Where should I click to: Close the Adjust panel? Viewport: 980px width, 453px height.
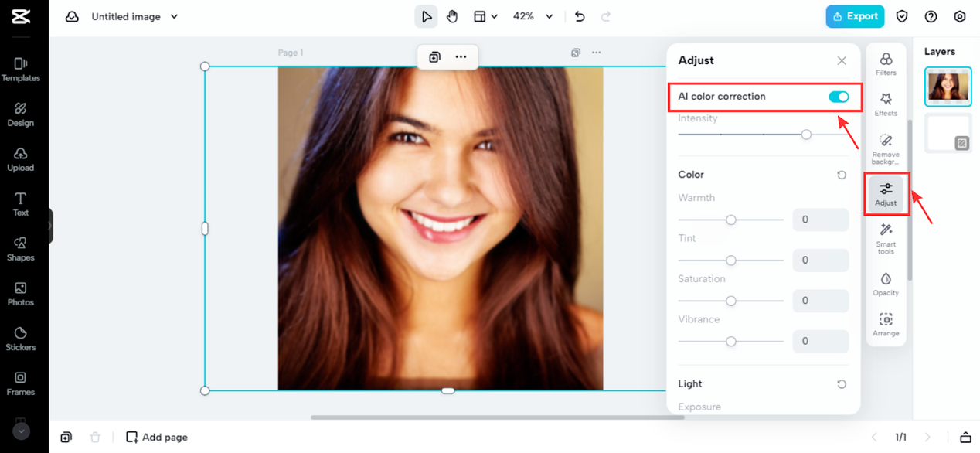pos(842,60)
